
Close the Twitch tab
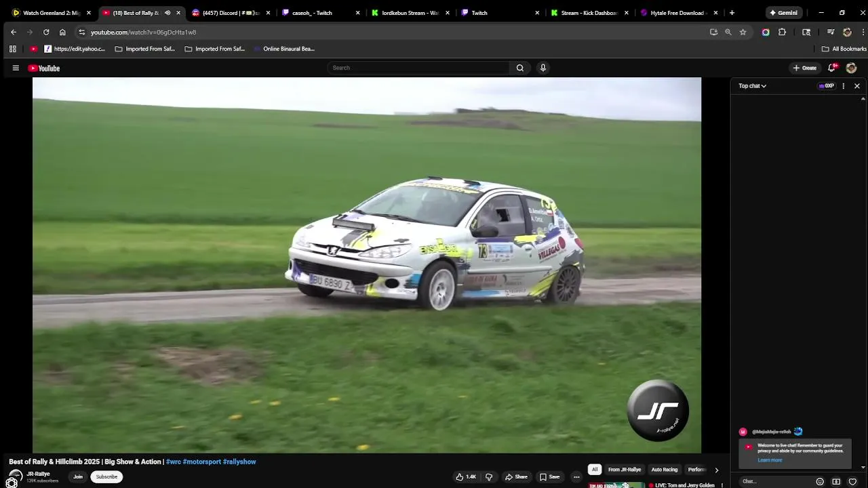(537, 13)
